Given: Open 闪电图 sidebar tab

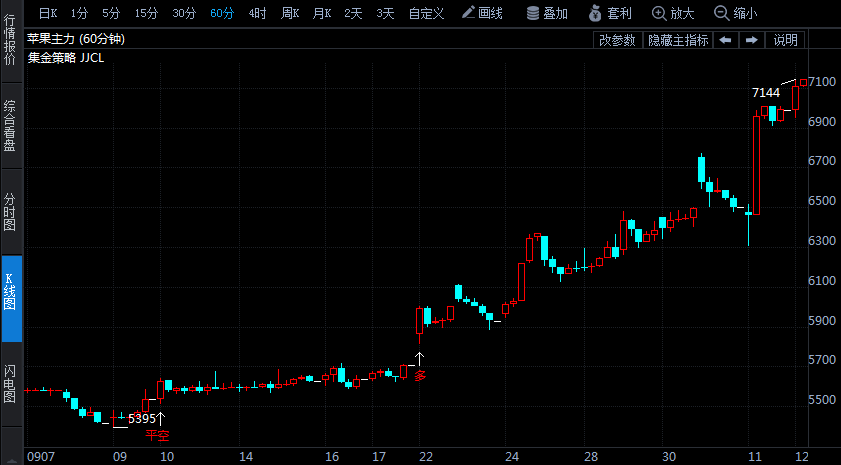Looking at the screenshot, I should tap(10, 383).
